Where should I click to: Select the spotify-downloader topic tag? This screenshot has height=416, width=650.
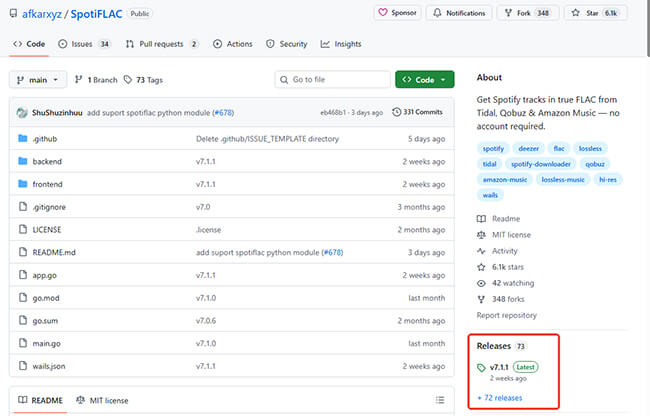tap(541, 164)
